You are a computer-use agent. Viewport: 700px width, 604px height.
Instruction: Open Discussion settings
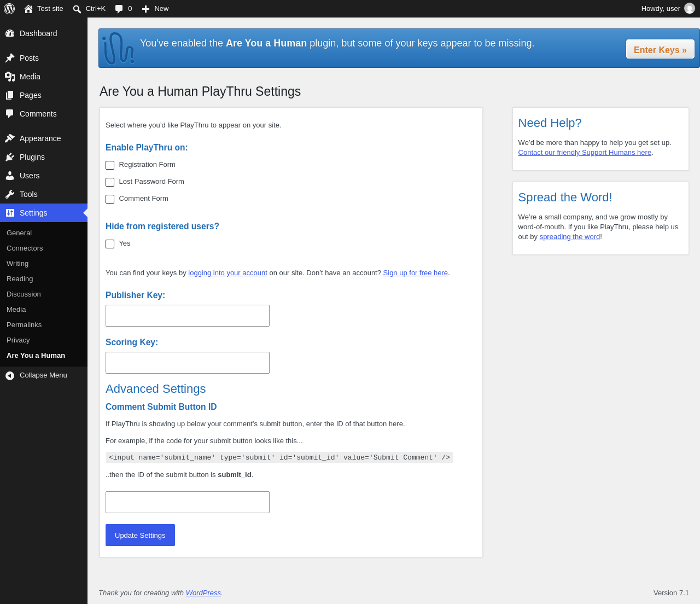point(24,294)
